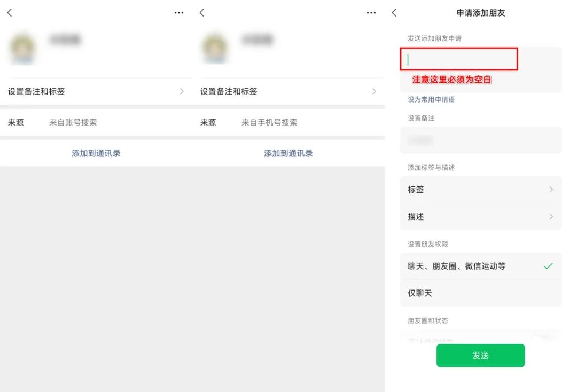Go back from the phone-search profile screen

coord(201,13)
